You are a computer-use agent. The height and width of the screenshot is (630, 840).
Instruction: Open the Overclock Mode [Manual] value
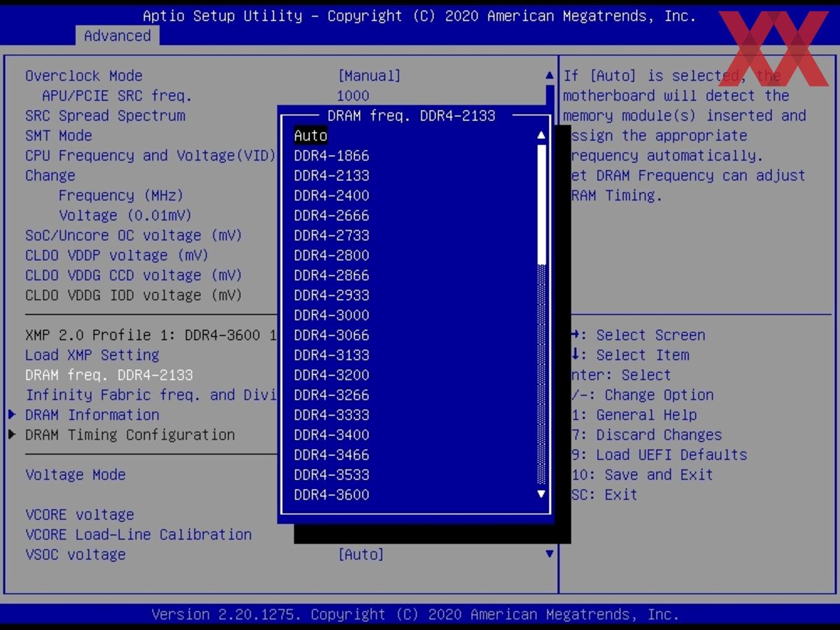(x=369, y=76)
